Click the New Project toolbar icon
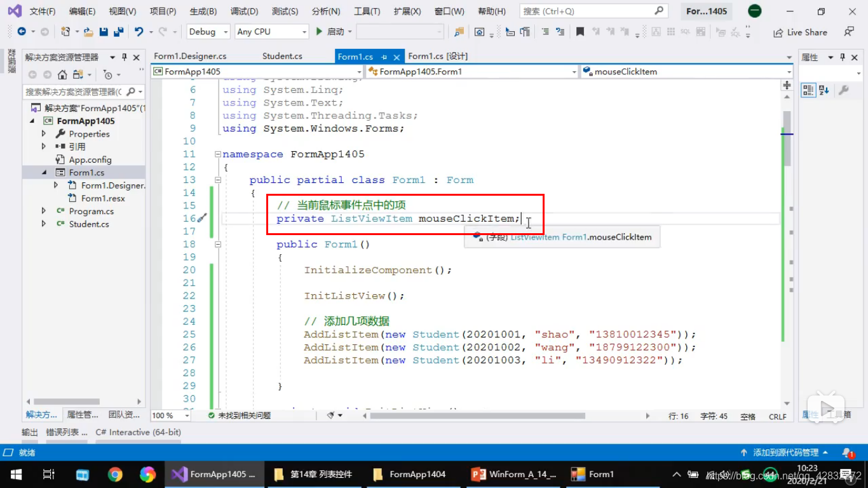The width and height of the screenshot is (868, 488). 65,32
